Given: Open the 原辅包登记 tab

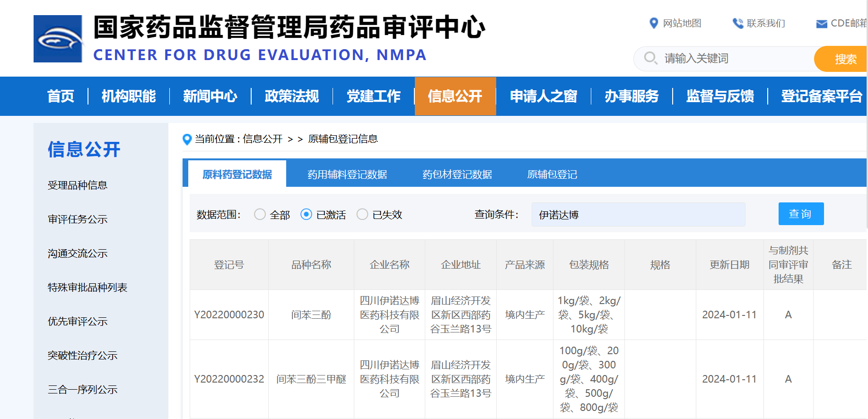Looking at the screenshot, I should tap(552, 175).
